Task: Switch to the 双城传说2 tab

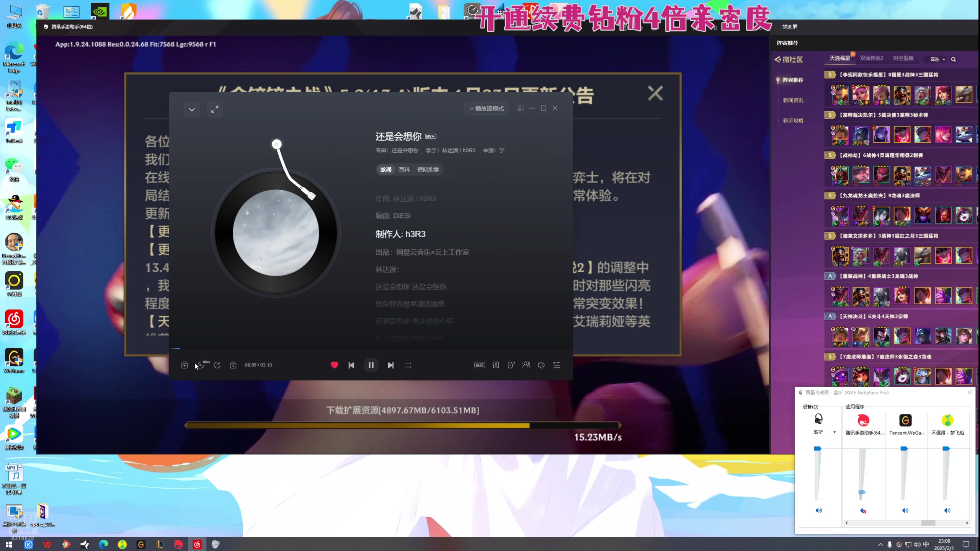Action: (871, 58)
